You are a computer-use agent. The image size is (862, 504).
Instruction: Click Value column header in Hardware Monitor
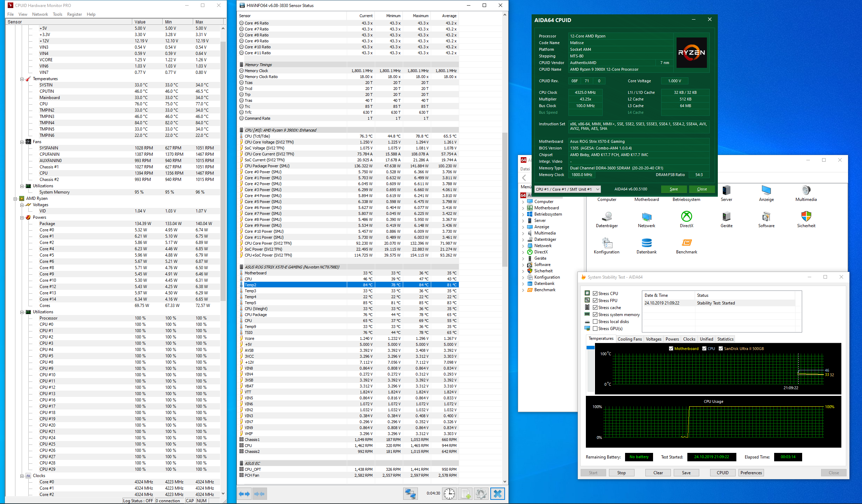[x=147, y=22]
